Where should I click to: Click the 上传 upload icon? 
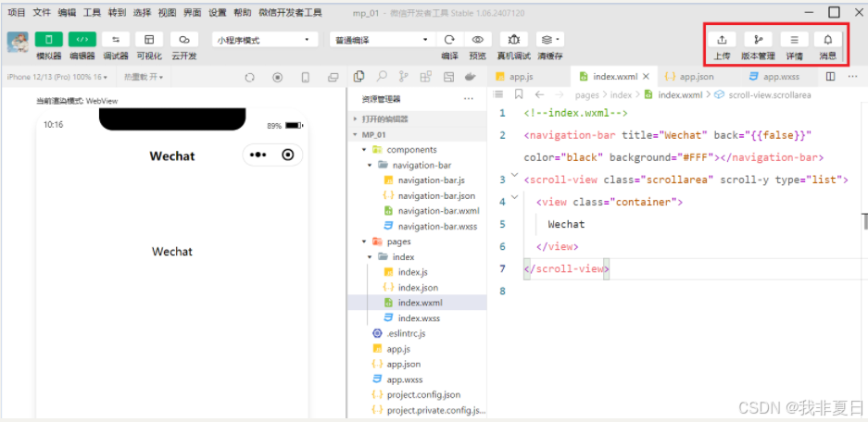(x=722, y=39)
